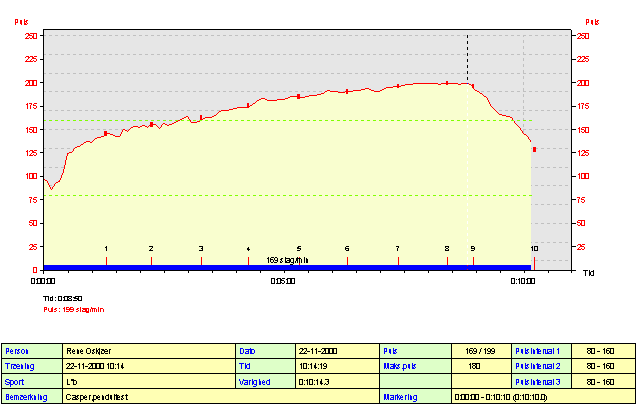Select the Varighed duration value cell
Viewport: 636px width, 407px height.
(x=336, y=382)
